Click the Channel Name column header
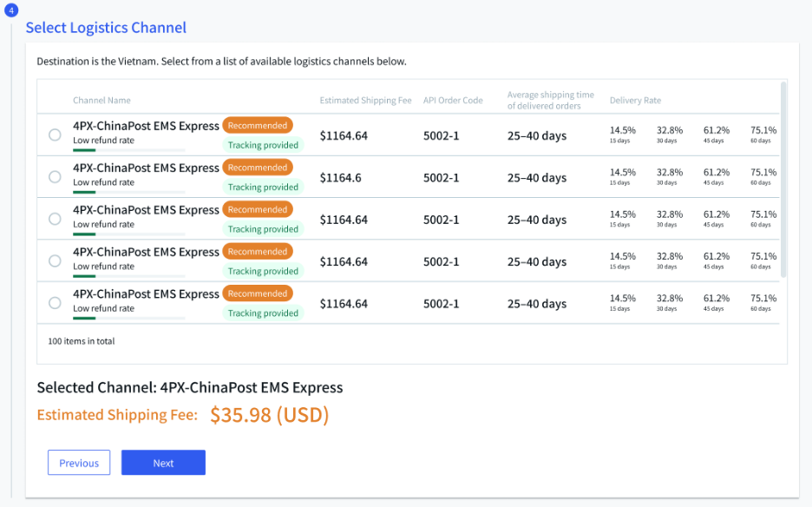This screenshot has height=507, width=812. tap(101, 101)
